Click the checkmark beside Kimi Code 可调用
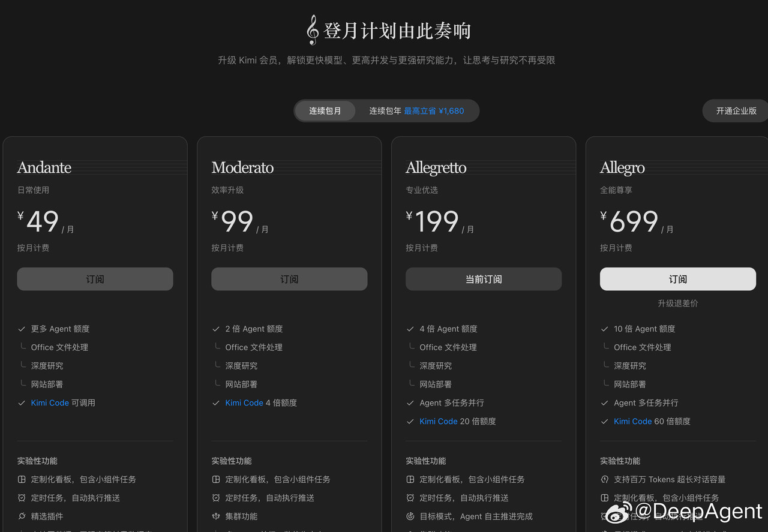768x532 pixels. tap(22, 403)
